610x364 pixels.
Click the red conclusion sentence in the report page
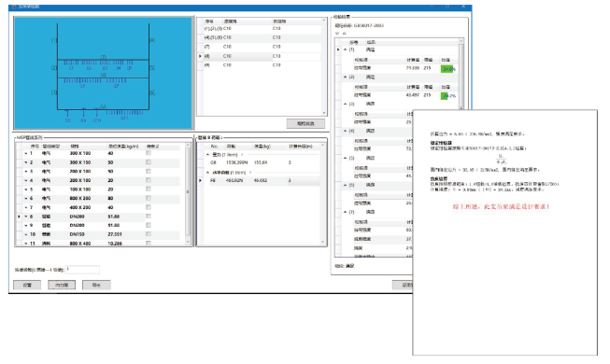501,206
